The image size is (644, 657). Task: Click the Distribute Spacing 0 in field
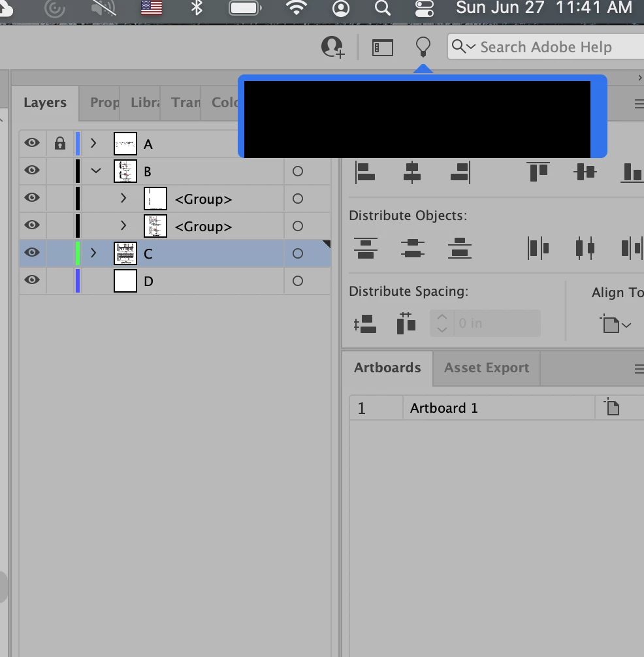tap(497, 323)
